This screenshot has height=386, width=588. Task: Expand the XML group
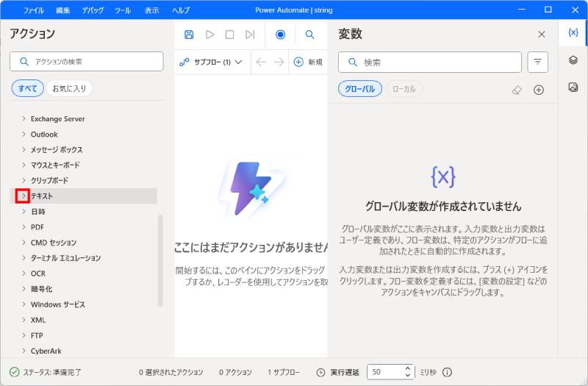24,320
